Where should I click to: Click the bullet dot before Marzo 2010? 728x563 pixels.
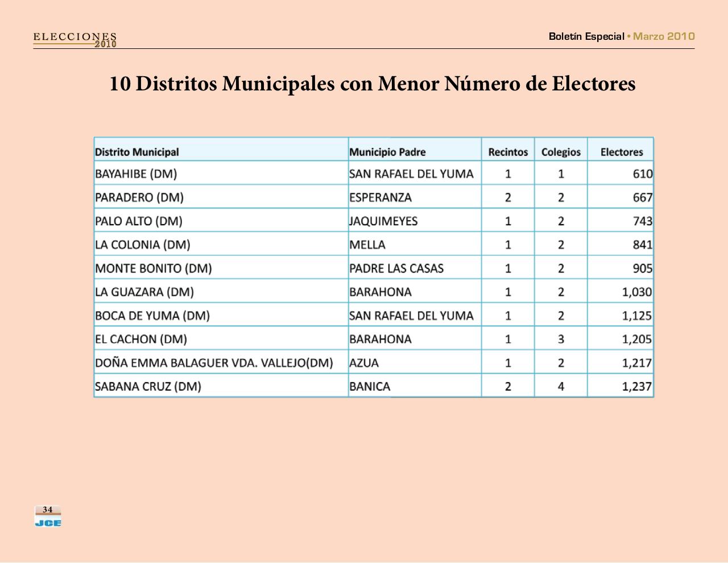(x=628, y=36)
